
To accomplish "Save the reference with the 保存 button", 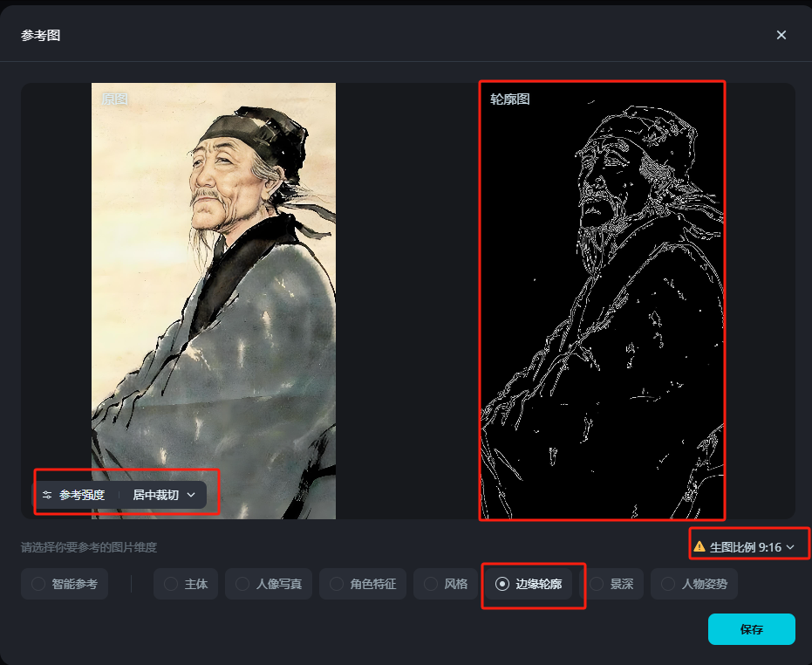I will [752, 629].
